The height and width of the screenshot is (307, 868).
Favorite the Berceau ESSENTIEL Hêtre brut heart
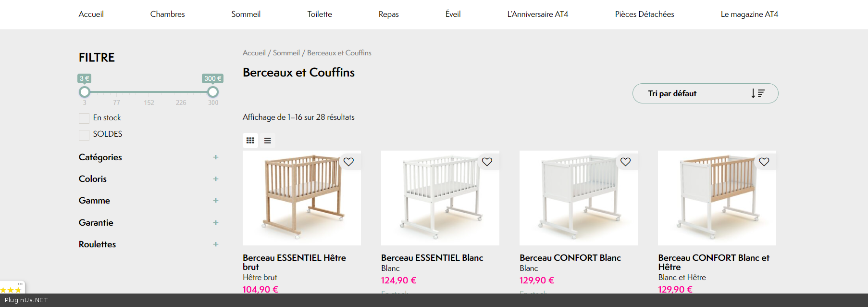348,162
